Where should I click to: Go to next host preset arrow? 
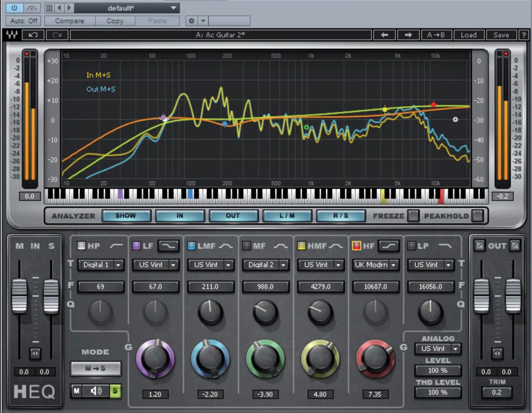[69, 8]
